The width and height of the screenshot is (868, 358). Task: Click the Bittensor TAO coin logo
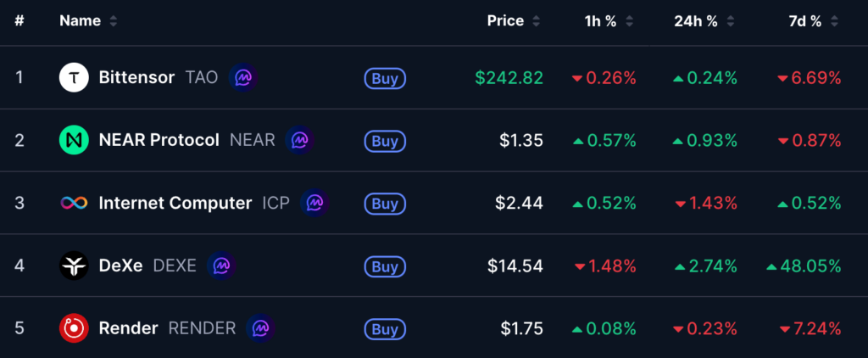tap(74, 78)
